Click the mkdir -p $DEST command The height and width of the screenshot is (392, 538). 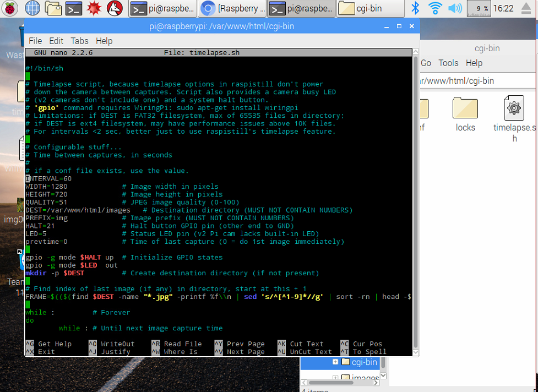[x=55, y=273]
